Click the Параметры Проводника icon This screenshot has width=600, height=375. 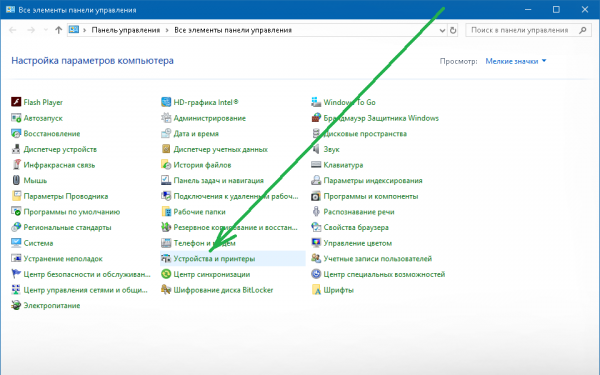tap(16, 196)
